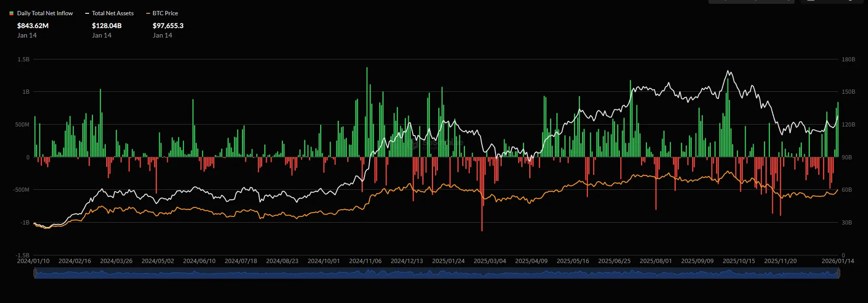Click the 1.5B label on the left axis
Viewport: 868px width, 303px height.
[23, 59]
